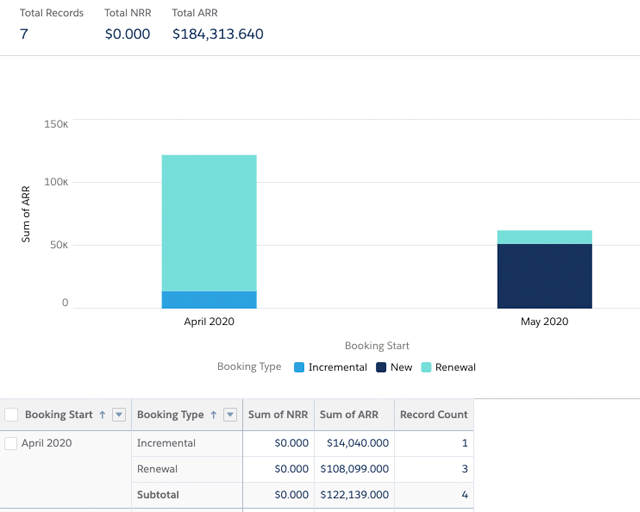Tick the select-all checkbox in the table header
The image size is (640, 512).
tap(12, 415)
